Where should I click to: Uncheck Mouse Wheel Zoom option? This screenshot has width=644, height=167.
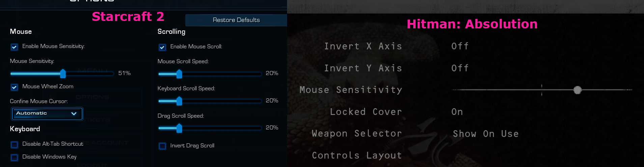point(14,87)
